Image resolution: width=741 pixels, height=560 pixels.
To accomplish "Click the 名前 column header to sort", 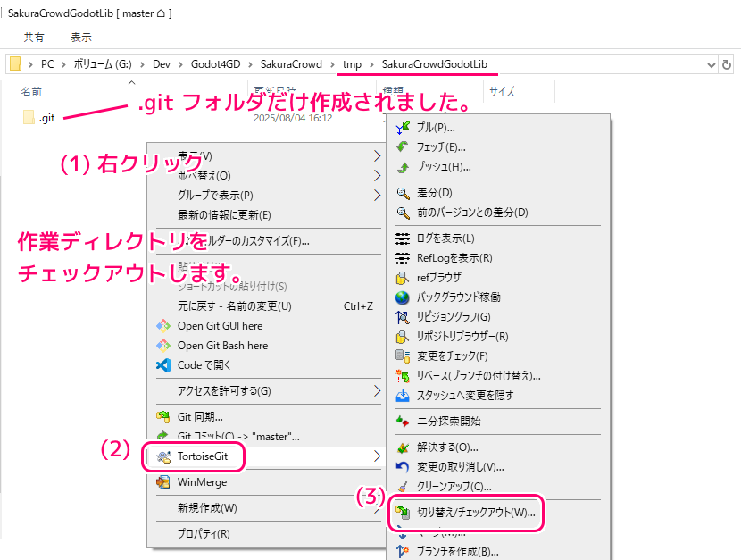I will tap(31, 92).
